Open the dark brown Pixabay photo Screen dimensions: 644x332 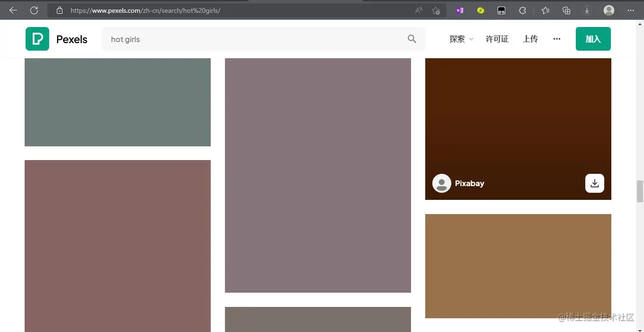tap(518, 129)
